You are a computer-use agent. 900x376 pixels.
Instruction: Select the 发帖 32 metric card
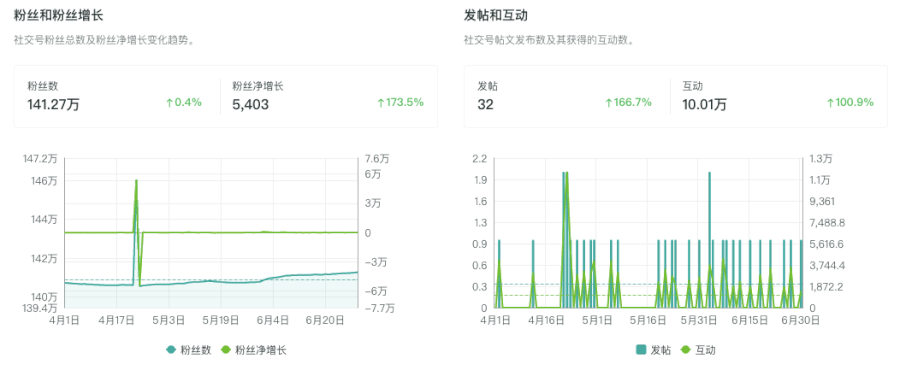(567, 96)
